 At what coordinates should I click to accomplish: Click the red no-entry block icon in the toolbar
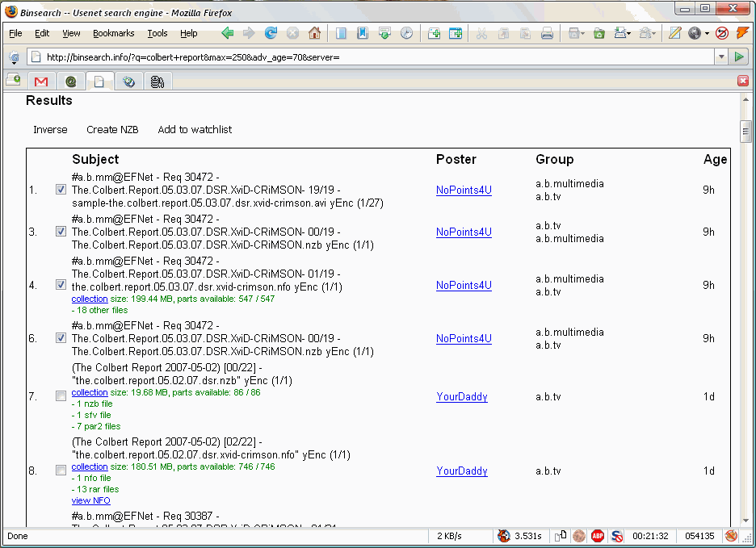tap(722, 33)
